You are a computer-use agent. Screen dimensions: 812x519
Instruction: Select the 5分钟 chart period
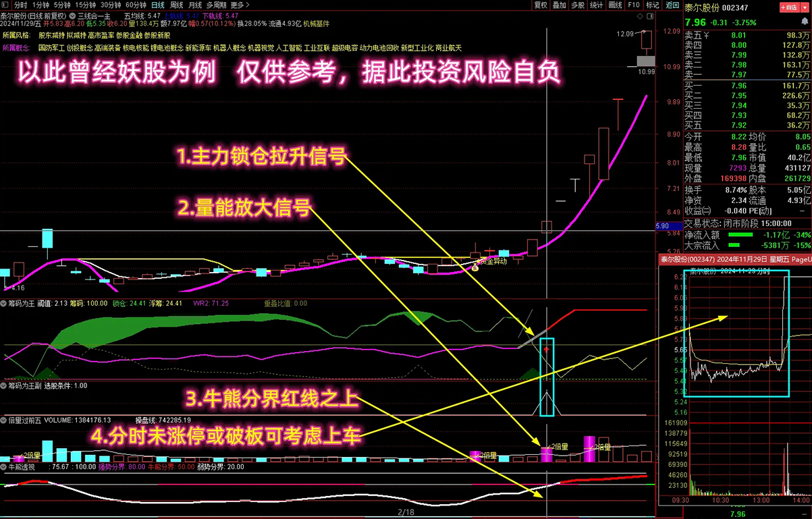[62, 5]
